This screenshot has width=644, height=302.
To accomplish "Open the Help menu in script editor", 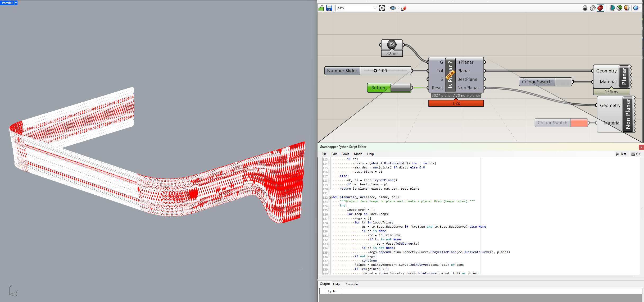I will point(370,154).
